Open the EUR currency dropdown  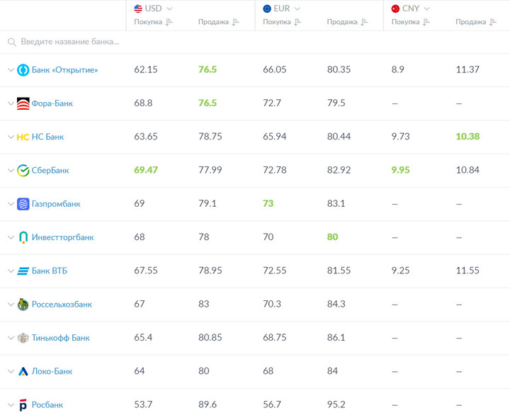point(297,8)
